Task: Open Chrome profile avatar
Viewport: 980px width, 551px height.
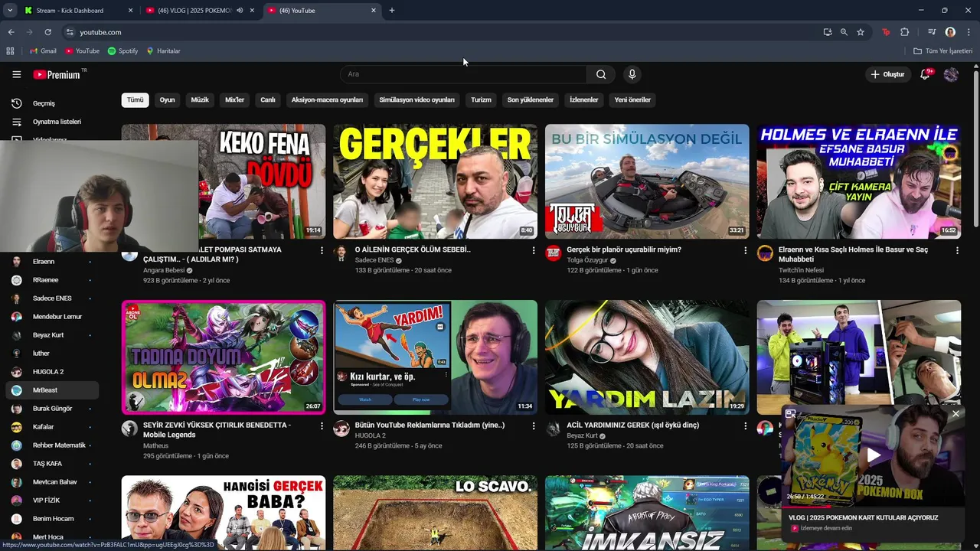Action: coord(950,32)
